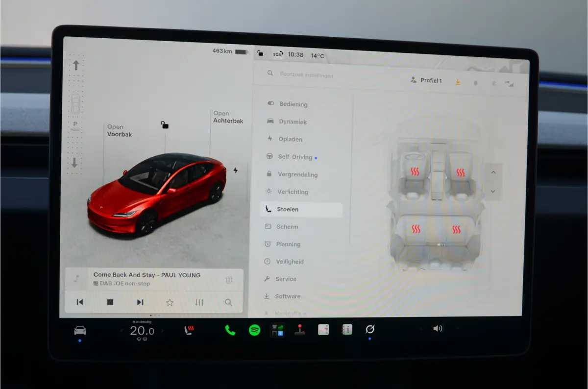Tap Open Achterbak to open trunk

[228, 117]
